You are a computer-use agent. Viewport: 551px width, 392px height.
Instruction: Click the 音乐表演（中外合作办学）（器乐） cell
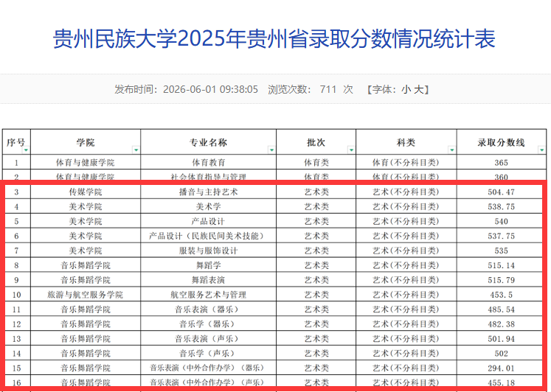(209, 368)
